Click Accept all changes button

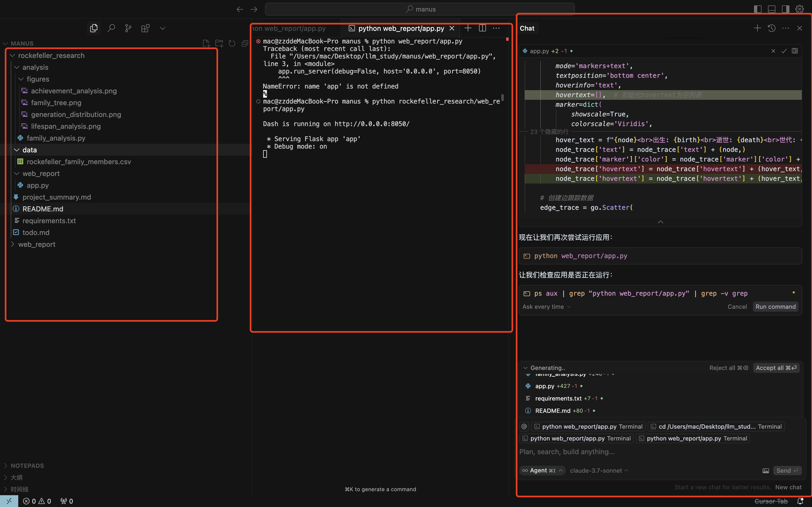[776, 368]
